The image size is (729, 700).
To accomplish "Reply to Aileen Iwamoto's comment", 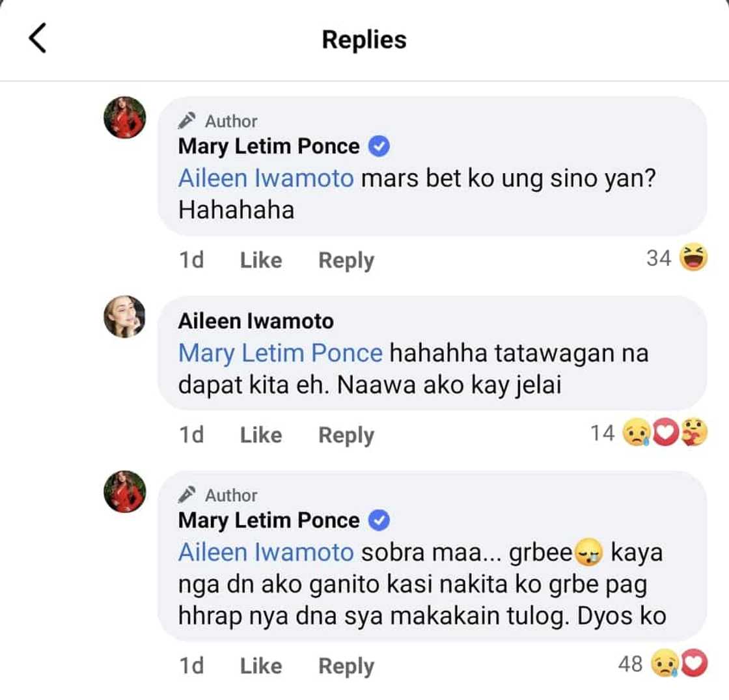I will [x=346, y=435].
